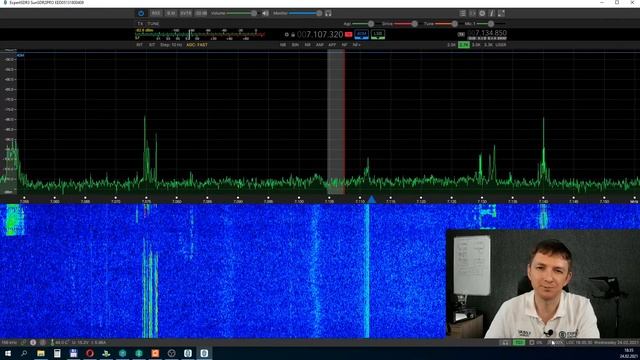Click the round info icon in status bar

[33, 342]
